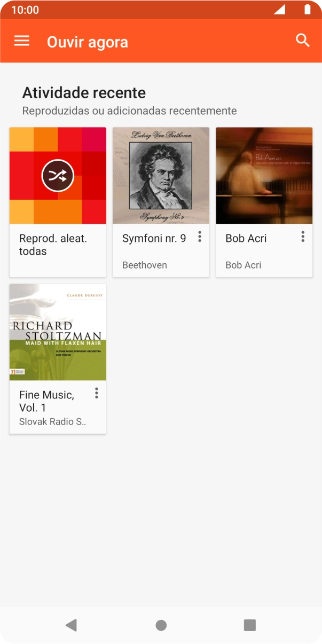
Task: Open Bob Acri album options menu
Action: pos(303,237)
